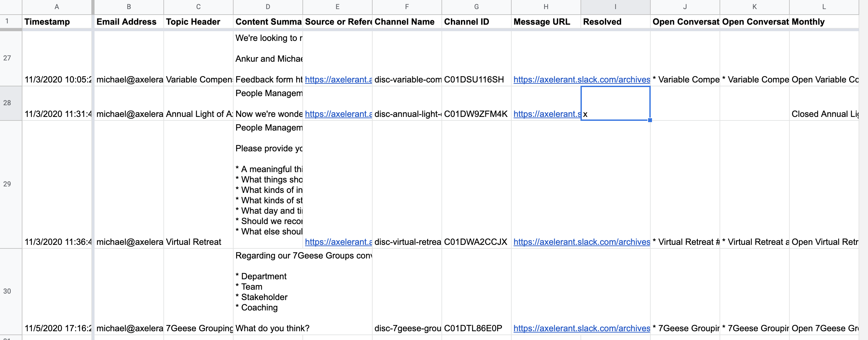Image resolution: width=868 pixels, height=340 pixels.
Task: Click the email cell in row 30
Action: (x=129, y=292)
